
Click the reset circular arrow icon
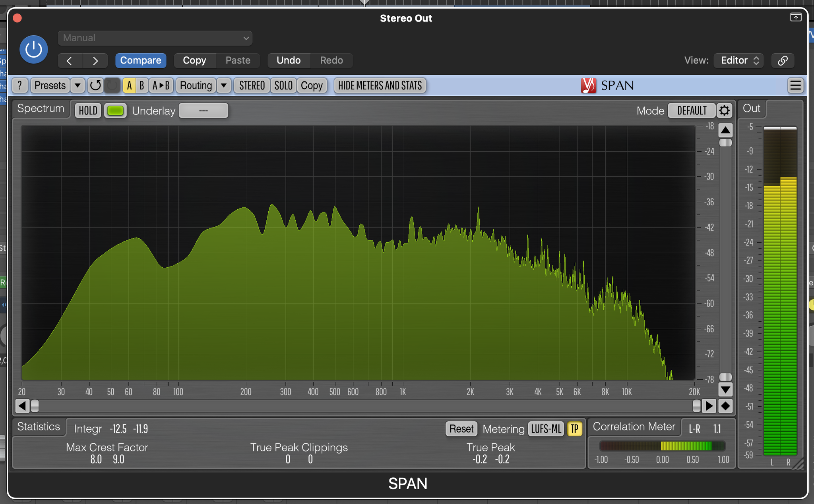coord(95,85)
